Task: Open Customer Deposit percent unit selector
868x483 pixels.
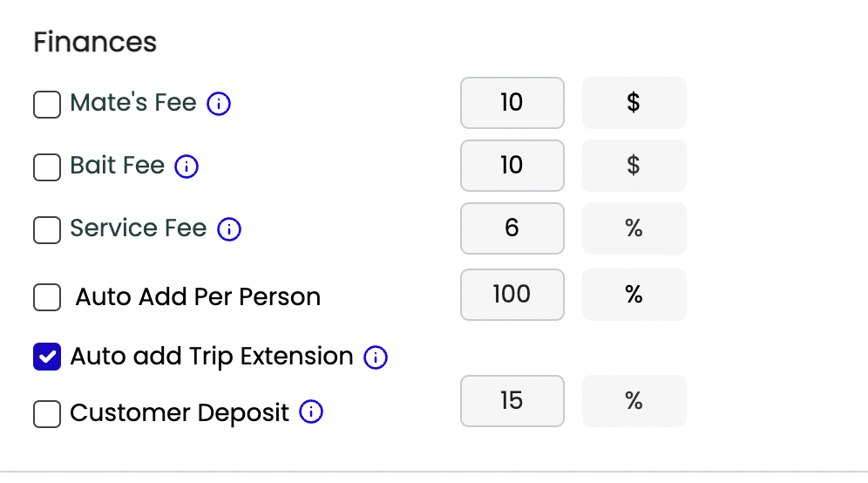Action: point(634,401)
